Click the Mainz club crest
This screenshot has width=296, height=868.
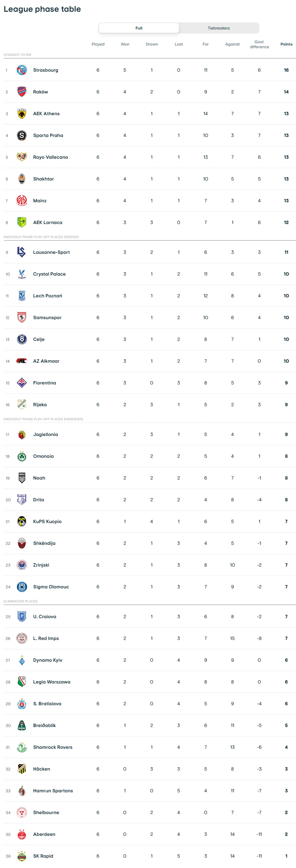coord(21,201)
